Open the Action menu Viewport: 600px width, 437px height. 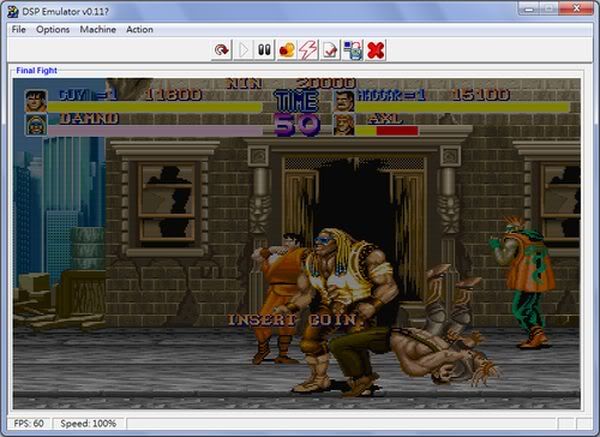point(140,29)
